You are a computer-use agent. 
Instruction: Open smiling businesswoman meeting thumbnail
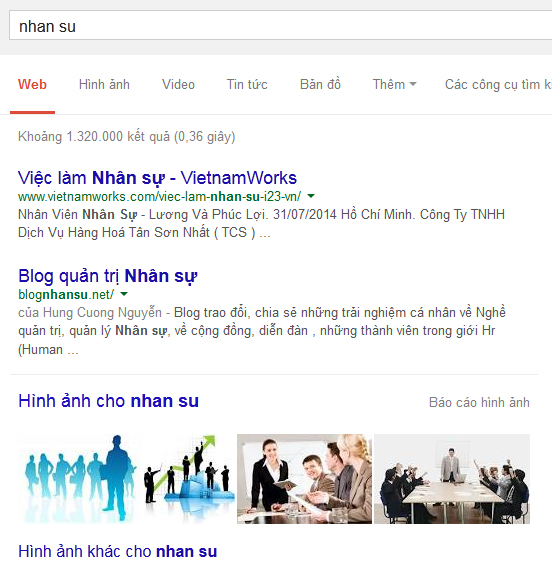point(304,479)
